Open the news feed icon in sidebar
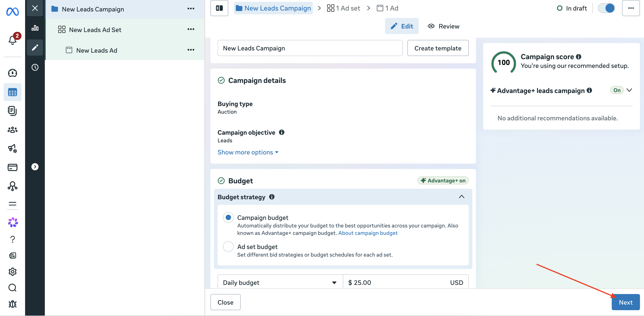The width and height of the screenshot is (644, 316). pyautogui.click(x=13, y=255)
